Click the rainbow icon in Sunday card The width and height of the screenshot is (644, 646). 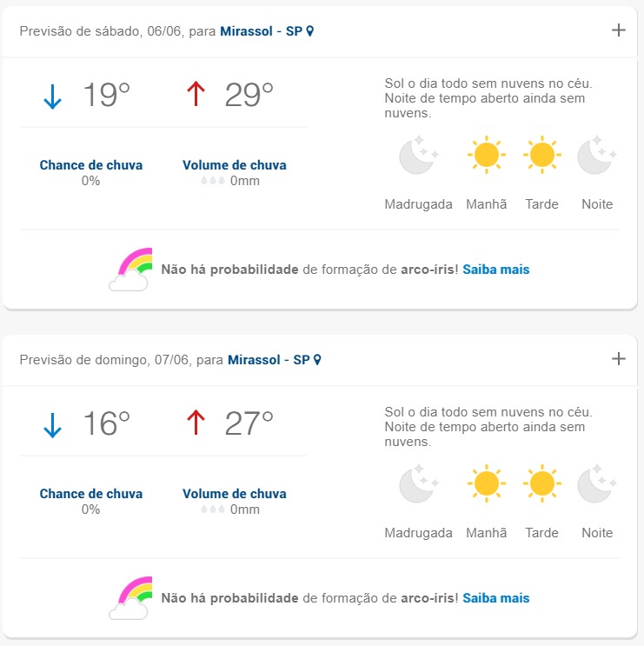[130, 598]
